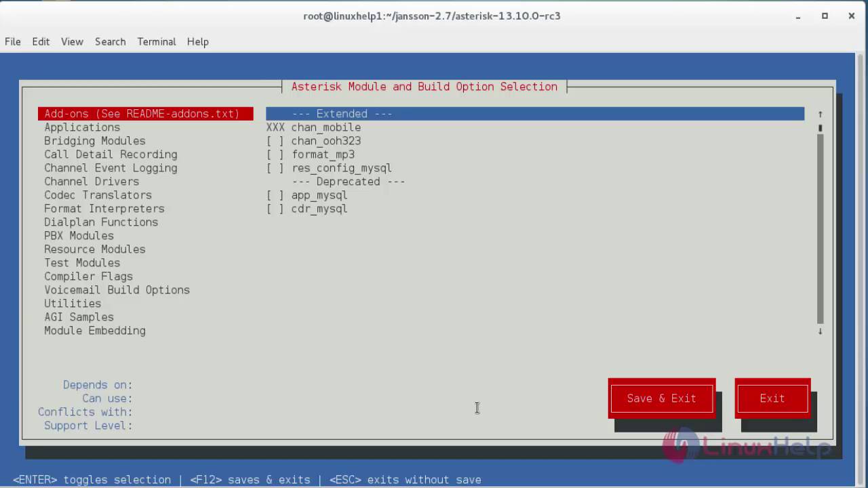The width and height of the screenshot is (868, 488).
Task: Open the Help menu
Action: click(197, 41)
